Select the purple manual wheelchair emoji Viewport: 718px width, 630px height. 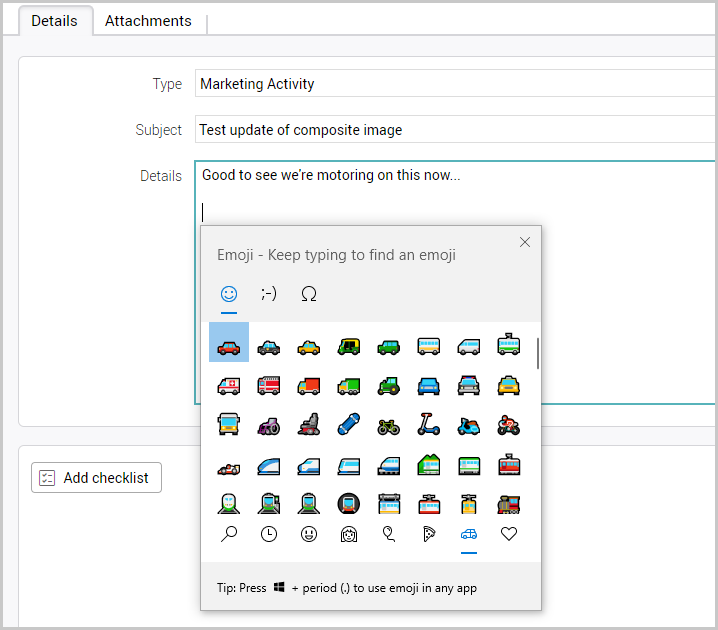click(x=269, y=426)
